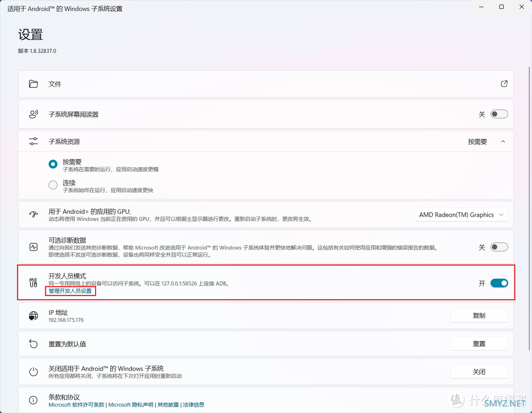Viewport: 532px width, 413px height.
Task: Open the AMD Radeon Graphics GPU dropdown
Action: (x=461, y=215)
